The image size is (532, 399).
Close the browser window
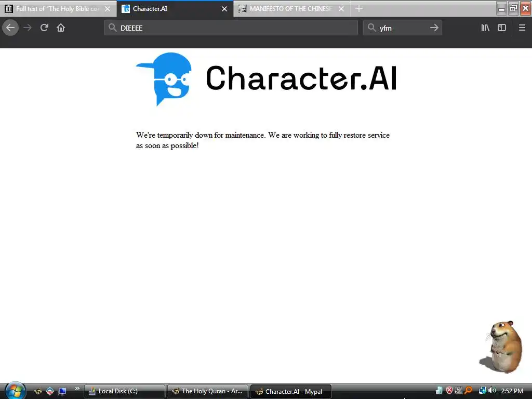pyautogui.click(x=526, y=8)
